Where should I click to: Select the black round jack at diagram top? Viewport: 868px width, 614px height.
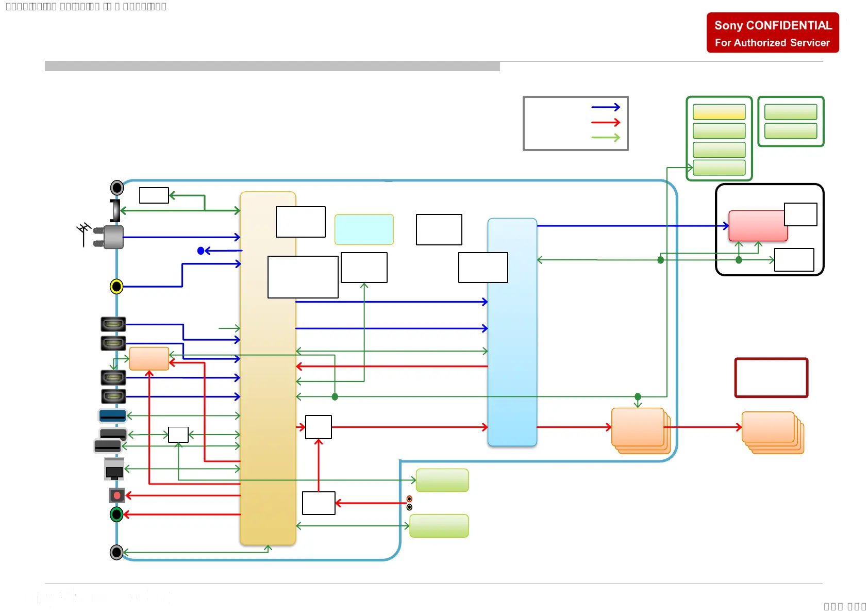tap(117, 188)
